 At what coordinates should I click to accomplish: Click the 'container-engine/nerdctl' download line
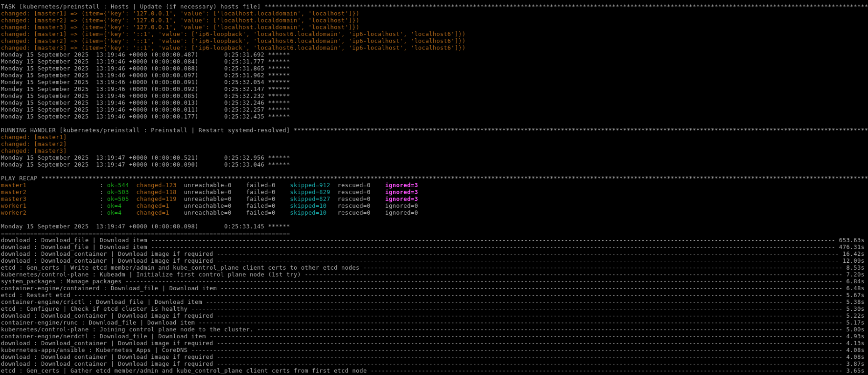point(432,336)
